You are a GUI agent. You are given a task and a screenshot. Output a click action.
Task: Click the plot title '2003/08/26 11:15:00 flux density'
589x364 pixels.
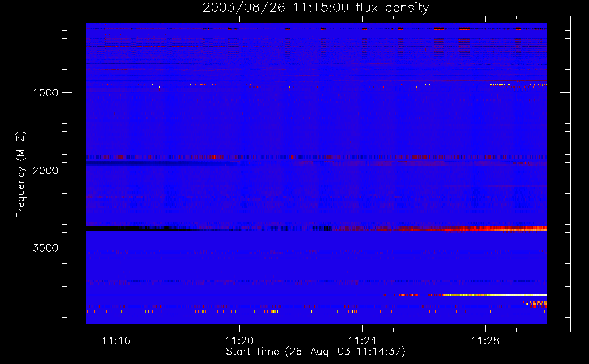coord(316,8)
